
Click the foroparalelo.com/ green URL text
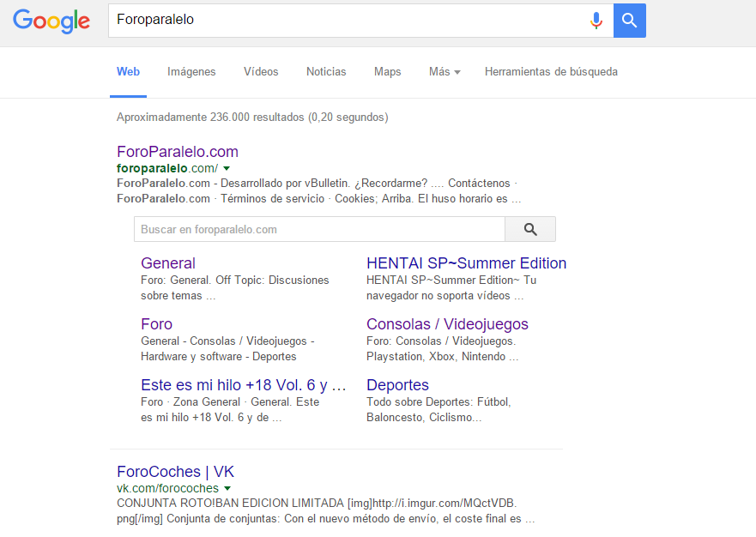click(x=167, y=168)
